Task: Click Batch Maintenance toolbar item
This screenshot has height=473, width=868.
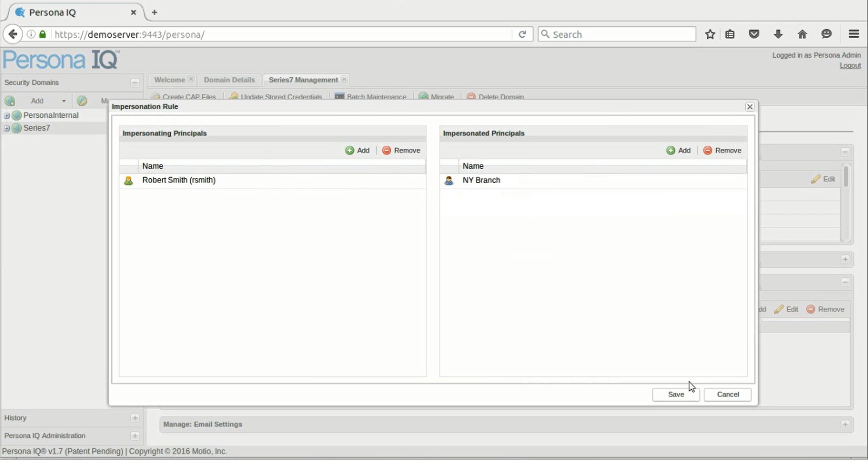Action: (370, 97)
